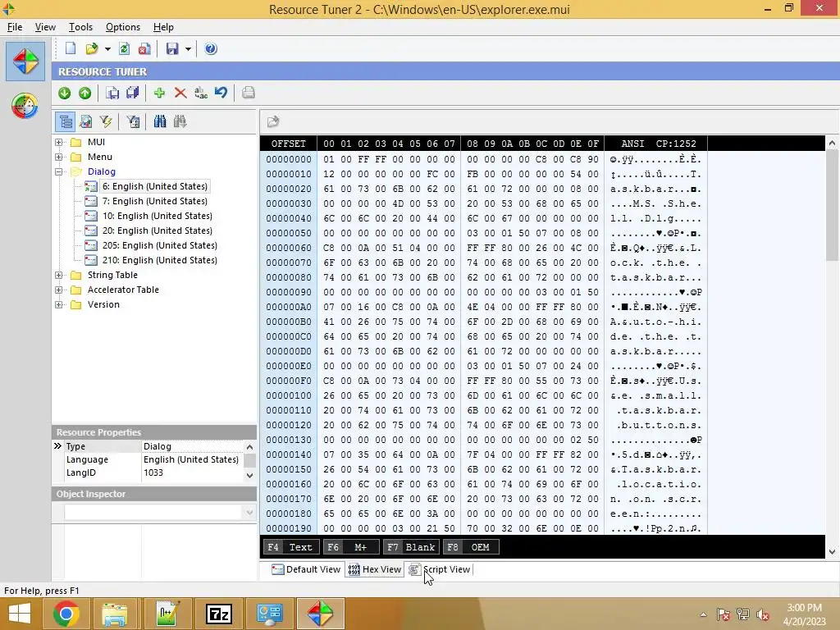Click the F6 M+ button

351,547
